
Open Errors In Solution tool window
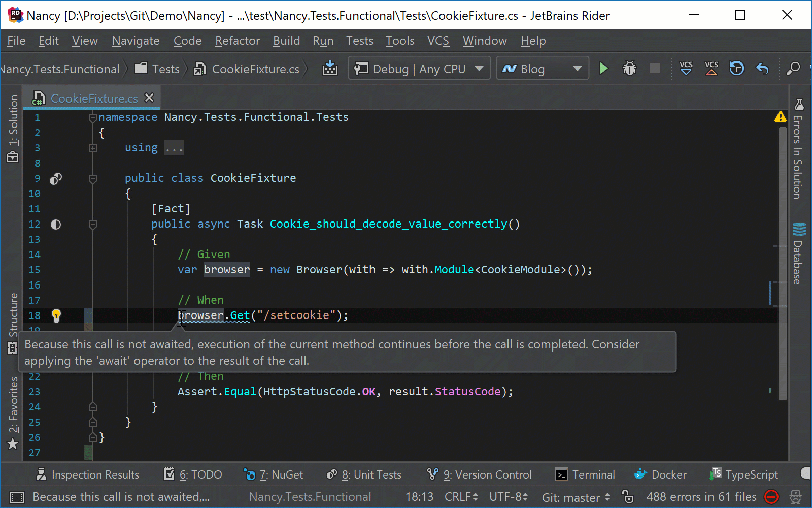pyautogui.click(x=799, y=148)
